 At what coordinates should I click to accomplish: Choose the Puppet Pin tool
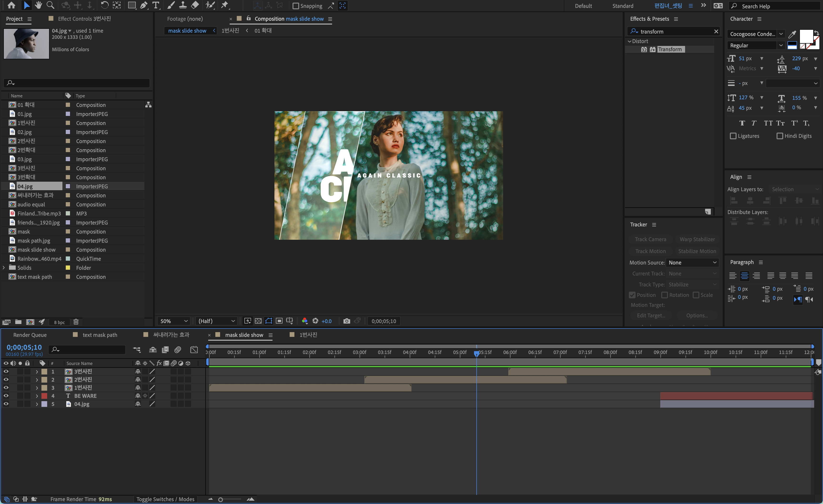225,5
